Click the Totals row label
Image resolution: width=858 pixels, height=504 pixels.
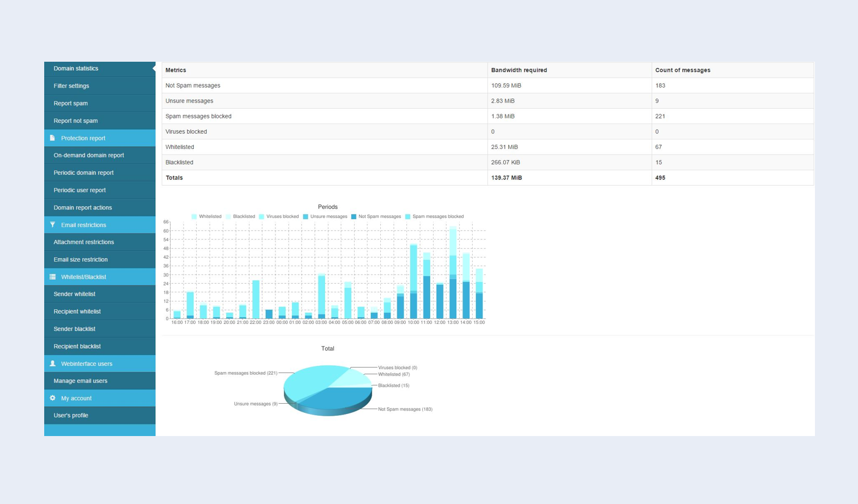tap(174, 178)
